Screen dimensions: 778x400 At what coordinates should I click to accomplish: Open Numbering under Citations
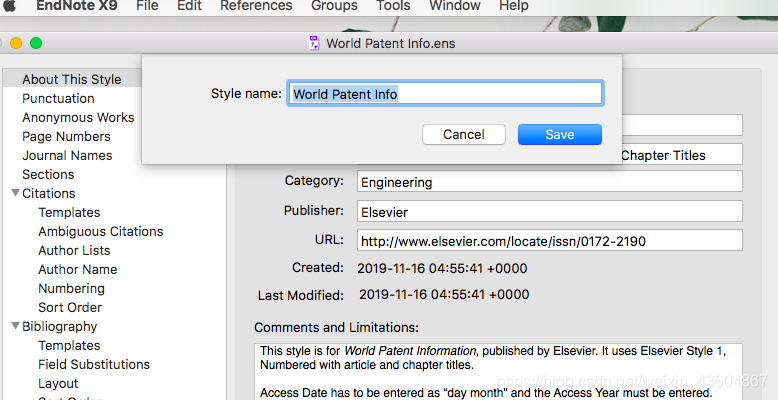pyautogui.click(x=71, y=288)
